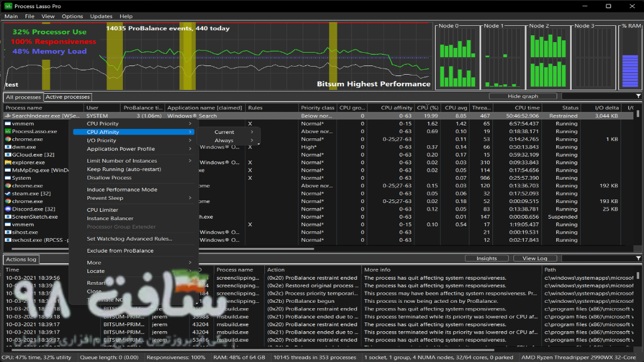Click the process list horizontal scrollbar
Screen dimensions: 644x362
(163, 249)
